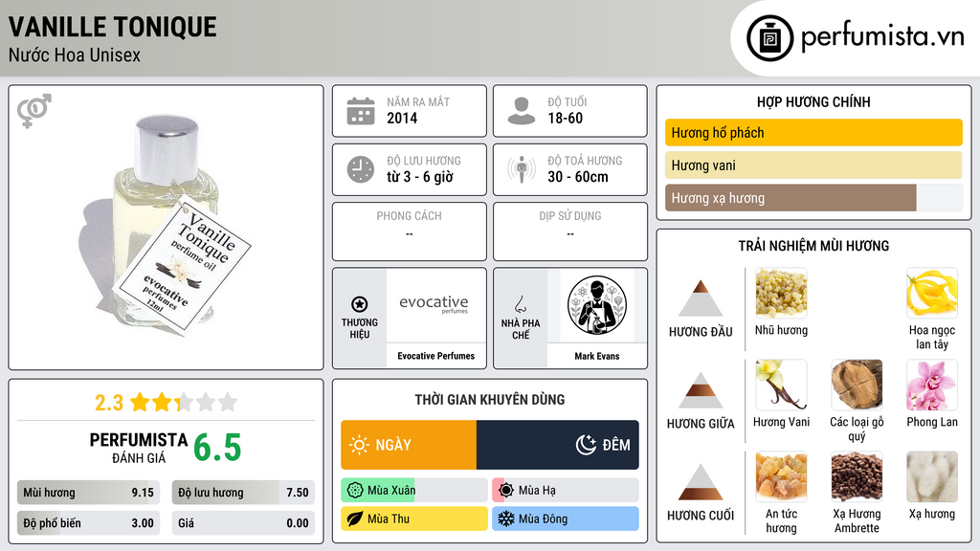Open the Xạ hương cotton note image
Image resolution: width=980 pixels, height=551 pixels.
click(x=932, y=476)
